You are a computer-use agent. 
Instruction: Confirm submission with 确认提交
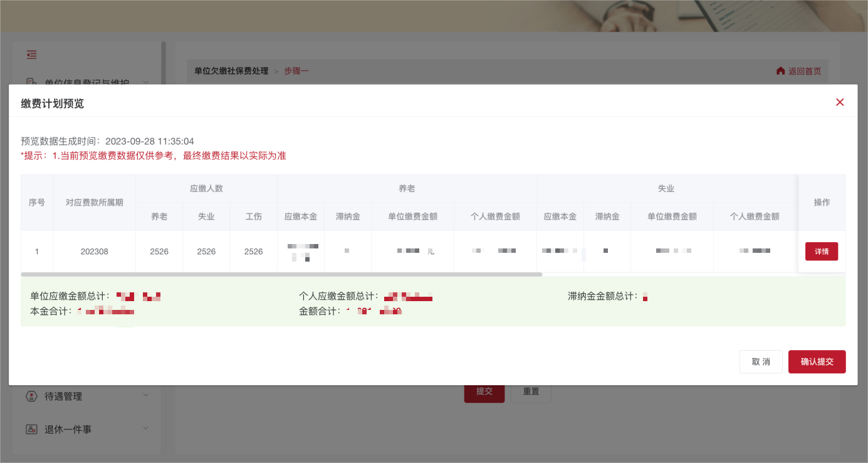click(x=817, y=361)
